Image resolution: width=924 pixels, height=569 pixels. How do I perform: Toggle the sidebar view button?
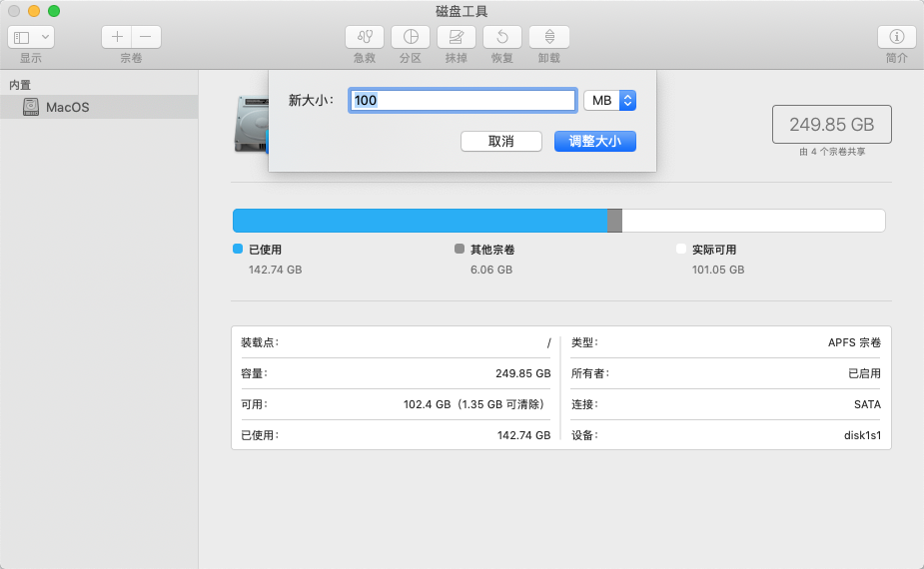pyautogui.click(x=22, y=37)
